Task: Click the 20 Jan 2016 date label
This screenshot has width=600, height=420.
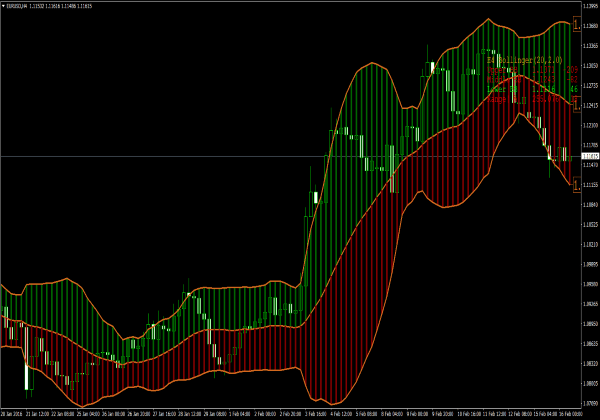Action: click(11, 414)
